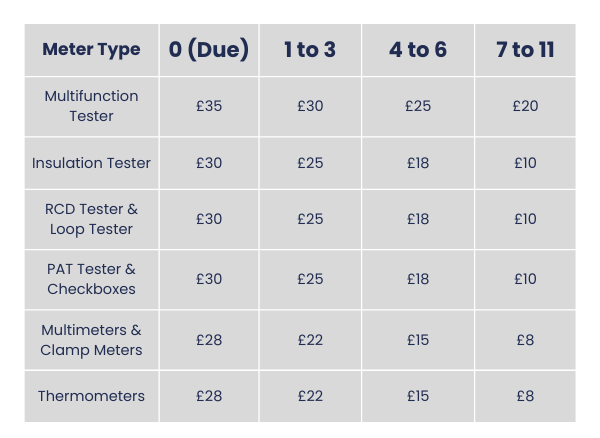Click the Meter Type column header
This screenshot has width=600, height=438.
[91, 49]
